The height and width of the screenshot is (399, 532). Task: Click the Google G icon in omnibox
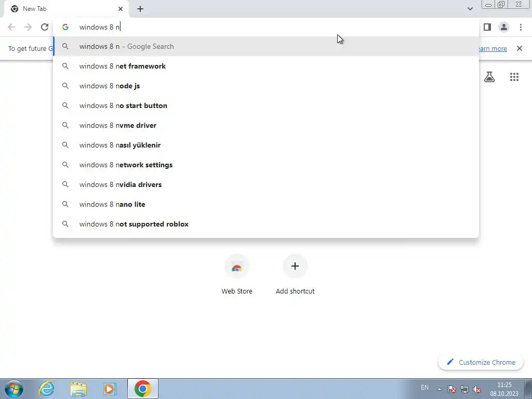[65, 27]
